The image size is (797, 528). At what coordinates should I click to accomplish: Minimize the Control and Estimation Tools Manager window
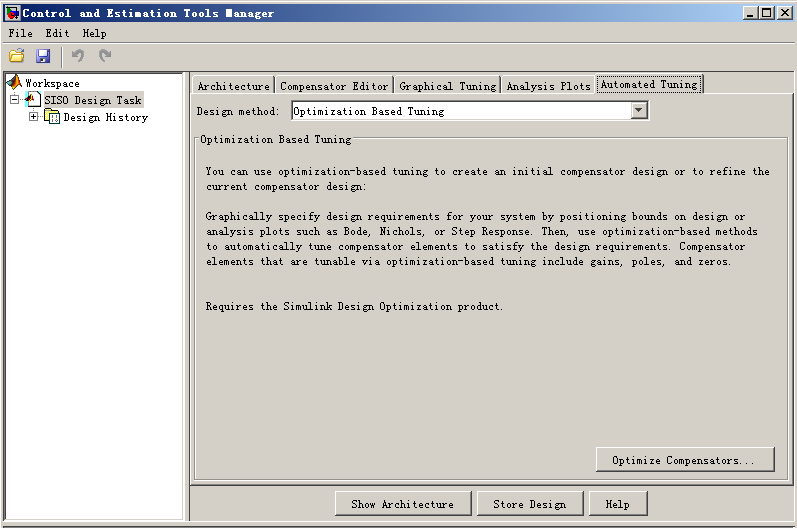tap(750, 13)
